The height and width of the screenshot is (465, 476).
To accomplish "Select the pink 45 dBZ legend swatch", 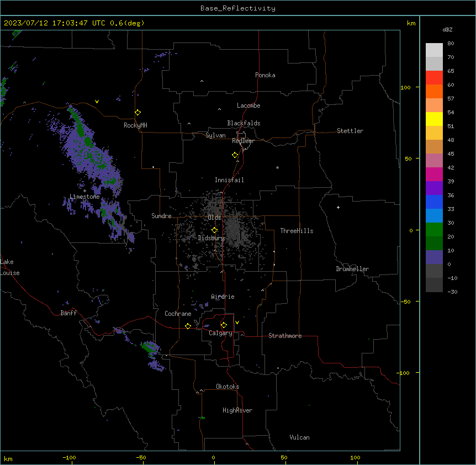I will 434,160.
